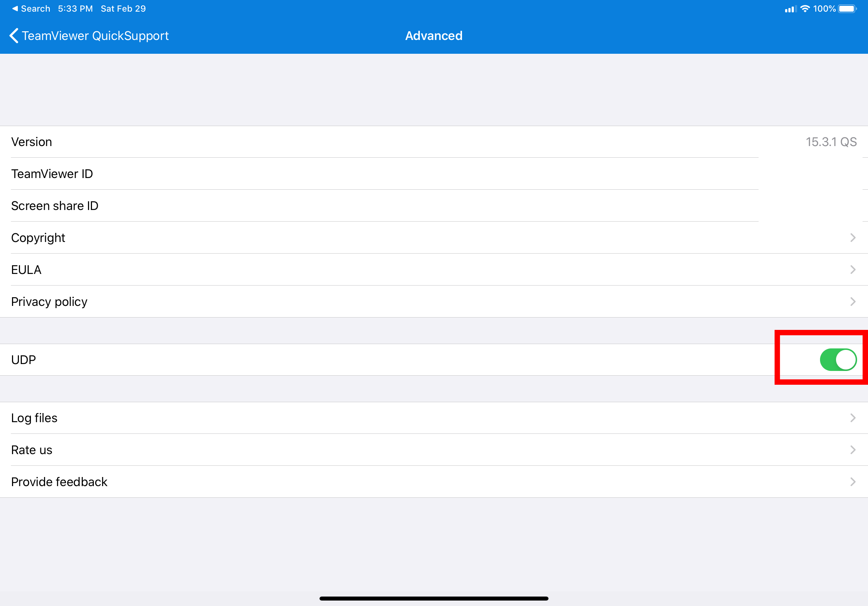Tap the home indicator bar
The height and width of the screenshot is (606, 868).
point(434,598)
